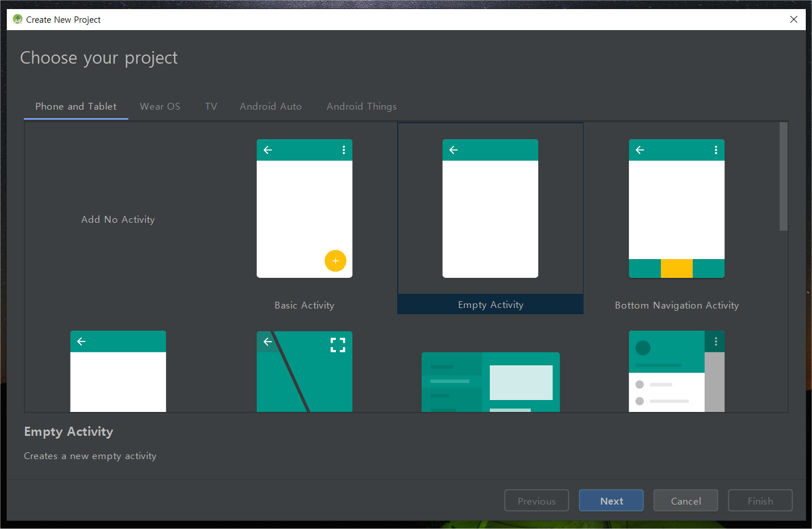Select the TV tab
This screenshot has width=812, height=529.
211,106
